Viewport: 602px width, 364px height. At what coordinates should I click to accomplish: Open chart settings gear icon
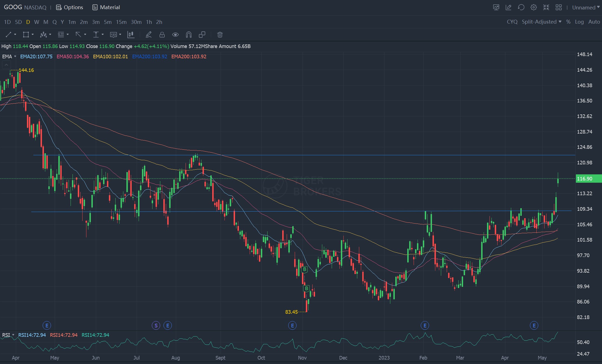534,7
